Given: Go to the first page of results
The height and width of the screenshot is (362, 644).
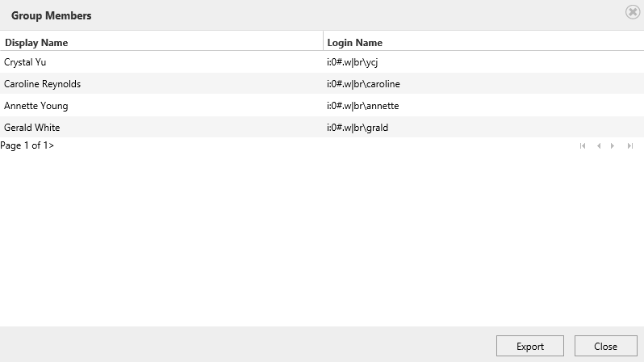Looking at the screenshot, I should (x=579, y=146).
